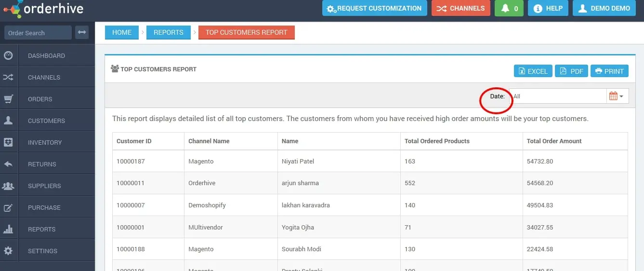Export report with EXCEL button

coord(533,71)
